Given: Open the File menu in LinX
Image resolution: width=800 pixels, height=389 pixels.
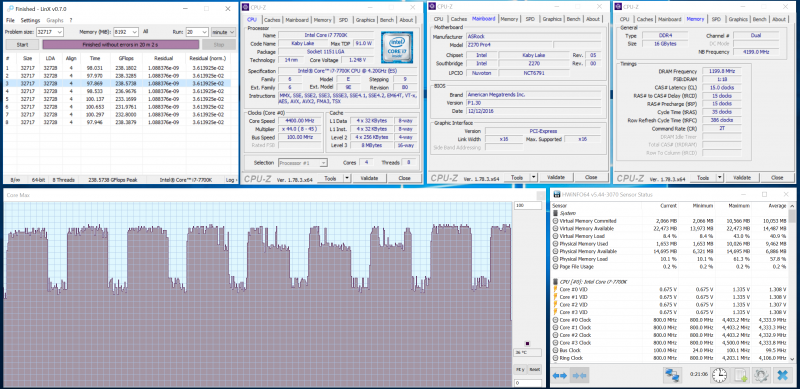Looking at the screenshot, I should click(10, 20).
